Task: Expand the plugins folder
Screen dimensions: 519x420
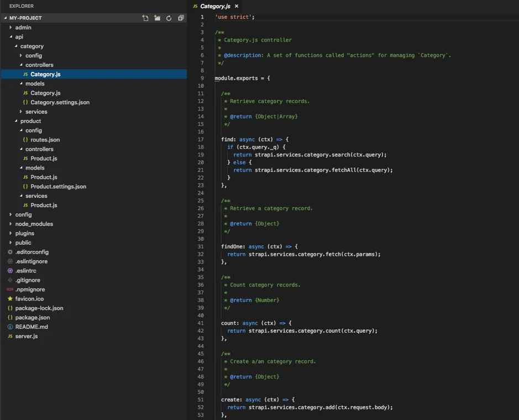Action: (x=11, y=233)
